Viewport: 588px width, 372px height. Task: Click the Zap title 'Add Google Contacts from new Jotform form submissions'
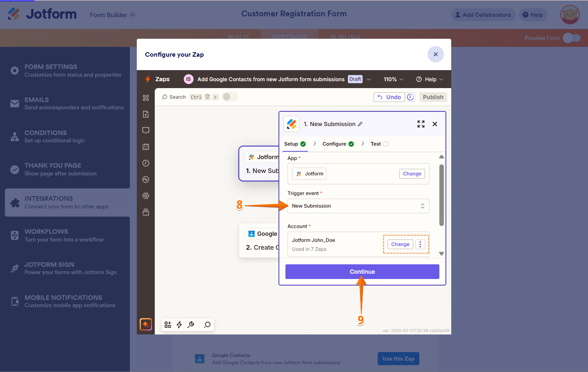tap(271, 79)
